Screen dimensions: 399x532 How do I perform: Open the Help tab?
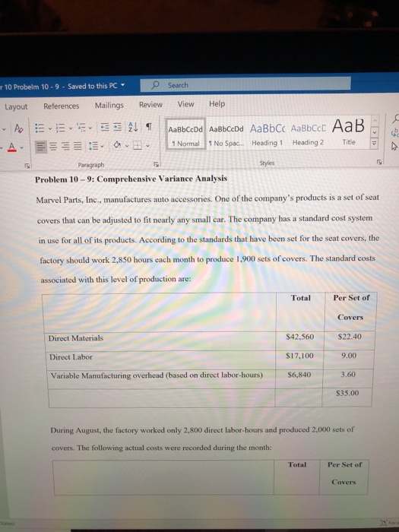pos(217,104)
